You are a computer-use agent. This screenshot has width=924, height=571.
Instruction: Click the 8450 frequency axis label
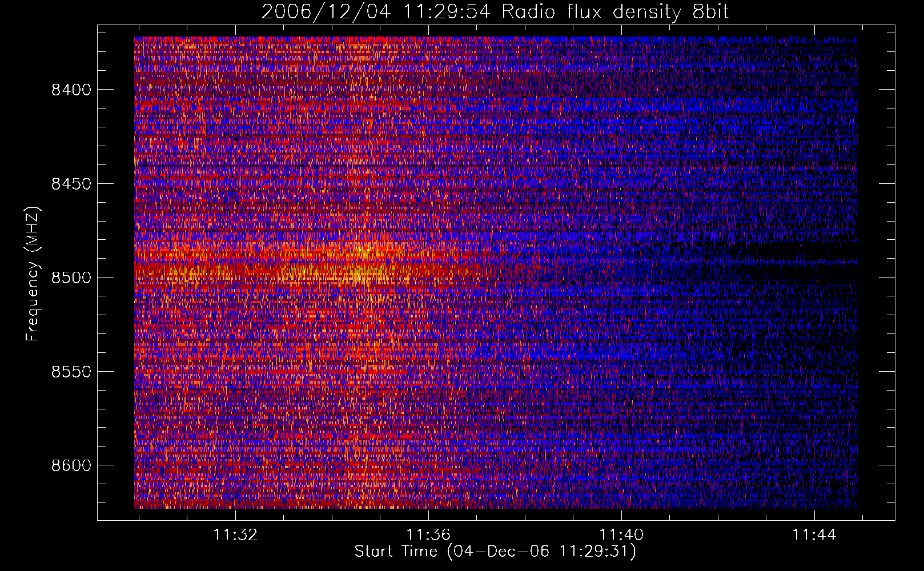pos(71,184)
